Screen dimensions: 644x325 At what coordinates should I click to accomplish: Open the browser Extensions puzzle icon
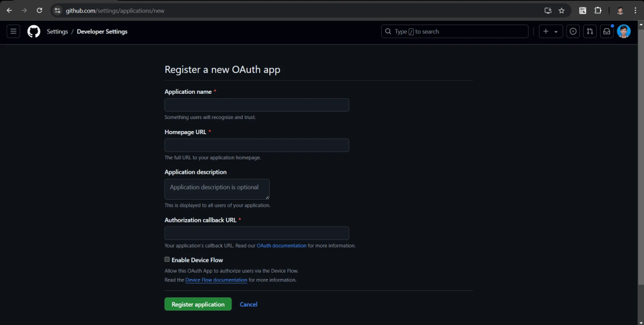(x=598, y=11)
